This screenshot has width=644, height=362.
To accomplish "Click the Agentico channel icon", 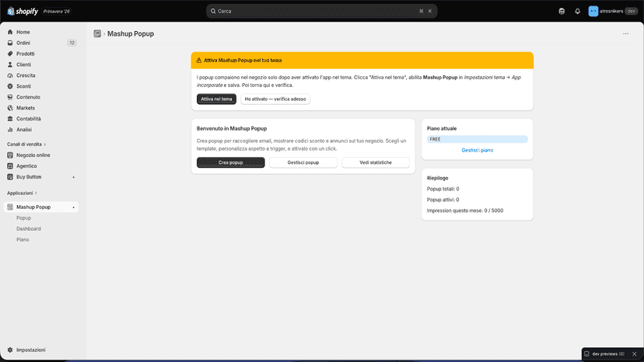I will 10,165.
